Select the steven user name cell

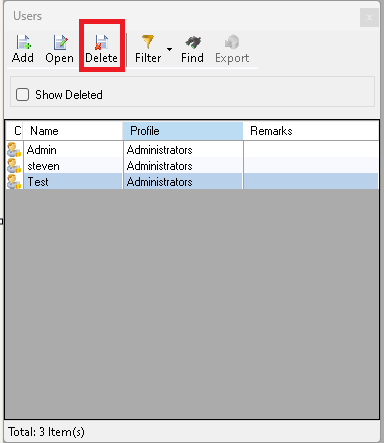tap(73, 166)
